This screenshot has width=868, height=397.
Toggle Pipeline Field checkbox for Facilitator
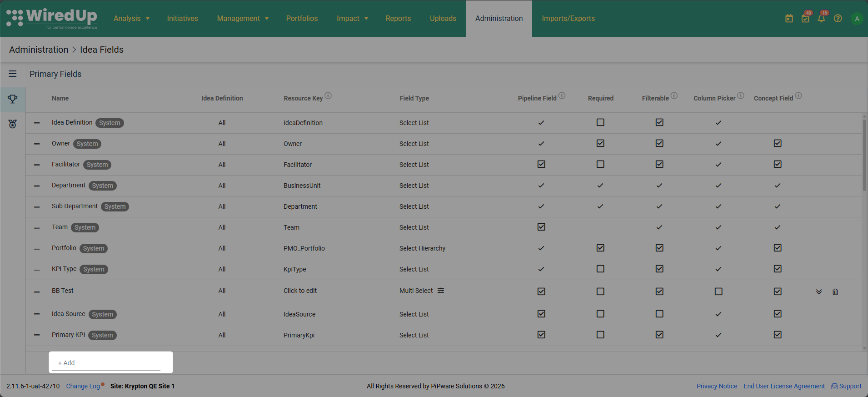pyautogui.click(x=541, y=164)
